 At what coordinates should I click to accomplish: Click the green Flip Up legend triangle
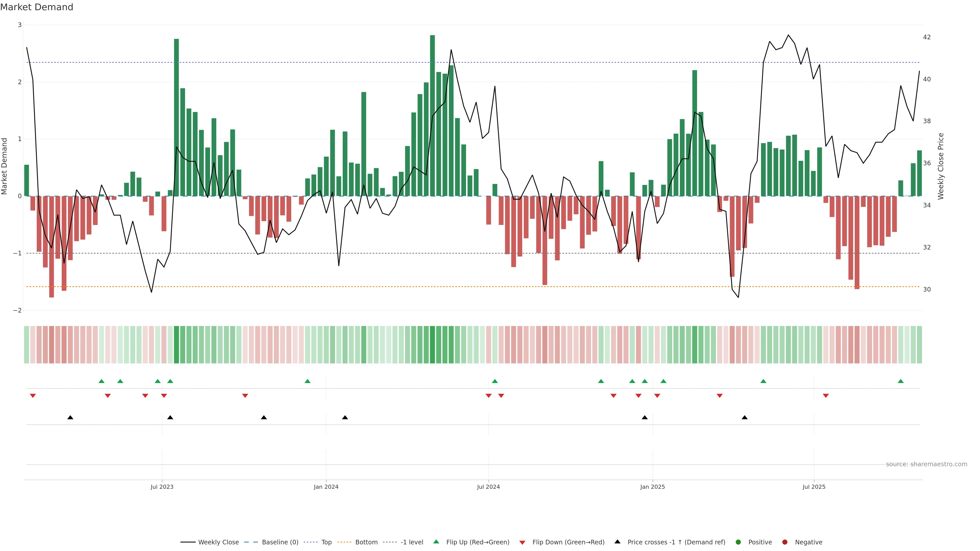click(436, 542)
